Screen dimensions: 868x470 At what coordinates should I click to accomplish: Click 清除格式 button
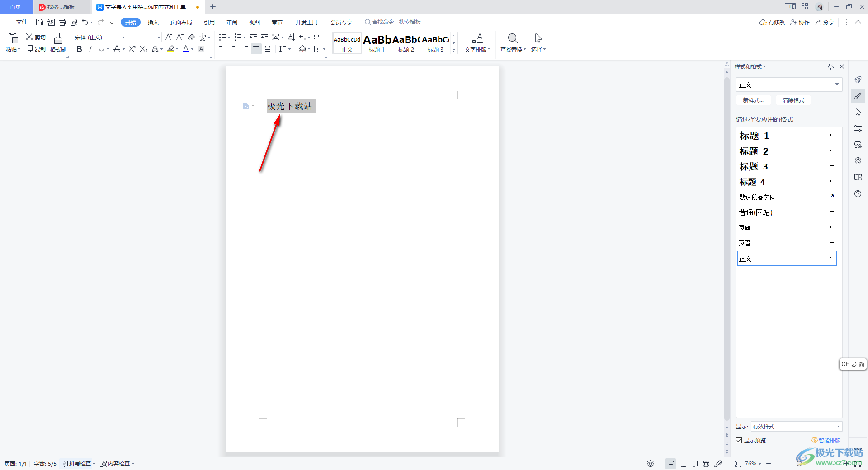[x=793, y=100]
